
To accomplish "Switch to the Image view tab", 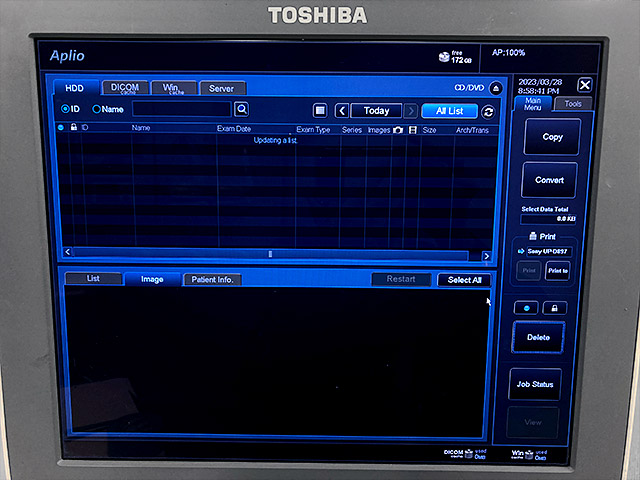I will pos(152,279).
